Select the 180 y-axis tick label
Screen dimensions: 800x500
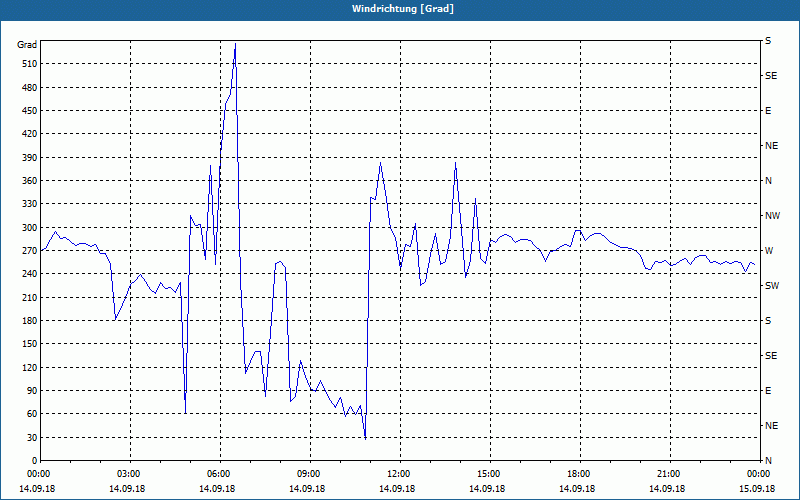click(30, 321)
